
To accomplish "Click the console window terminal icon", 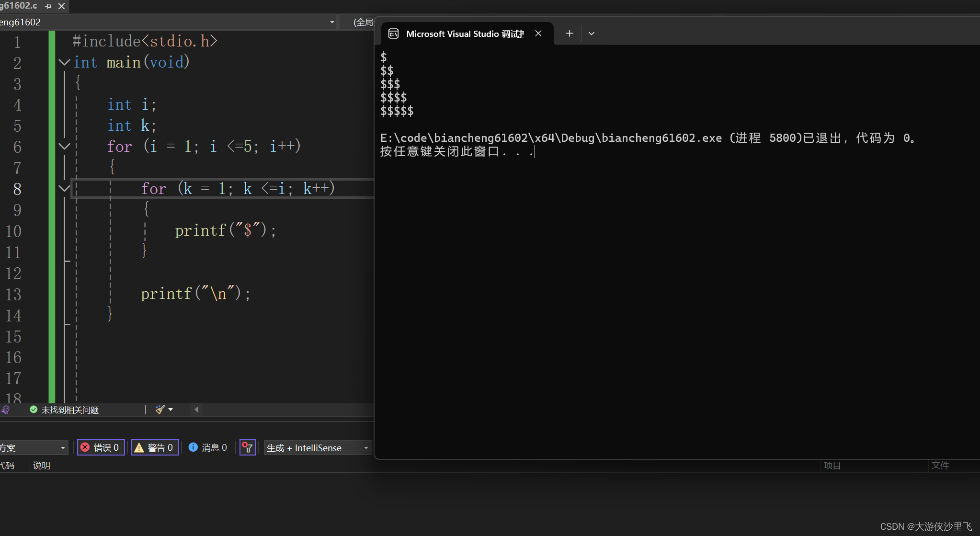I will coord(393,34).
